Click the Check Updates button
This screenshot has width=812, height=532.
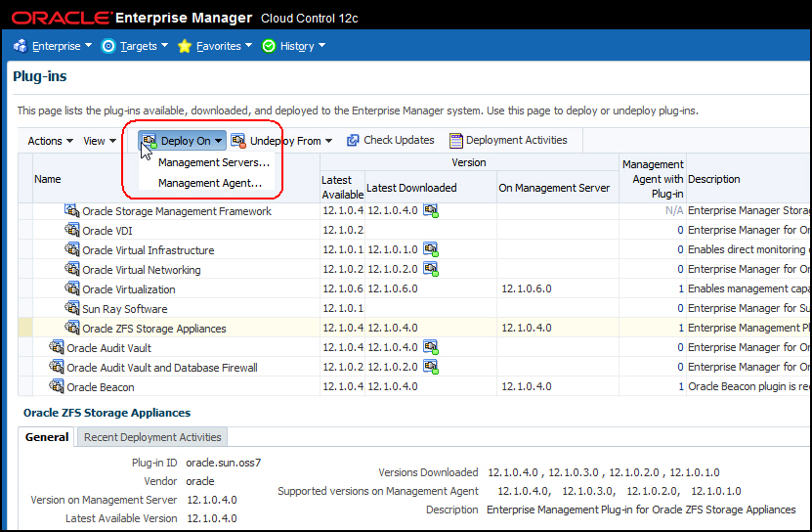point(391,141)
